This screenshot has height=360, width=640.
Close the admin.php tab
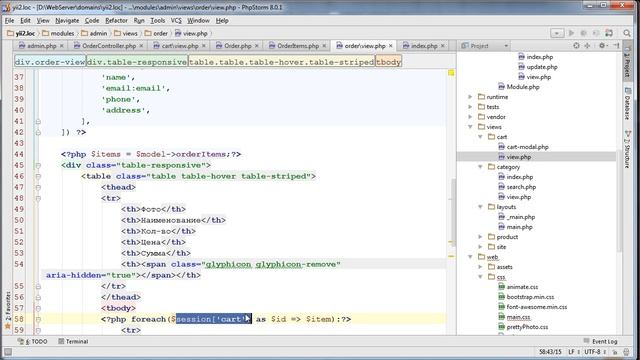[x=62, y=46]
